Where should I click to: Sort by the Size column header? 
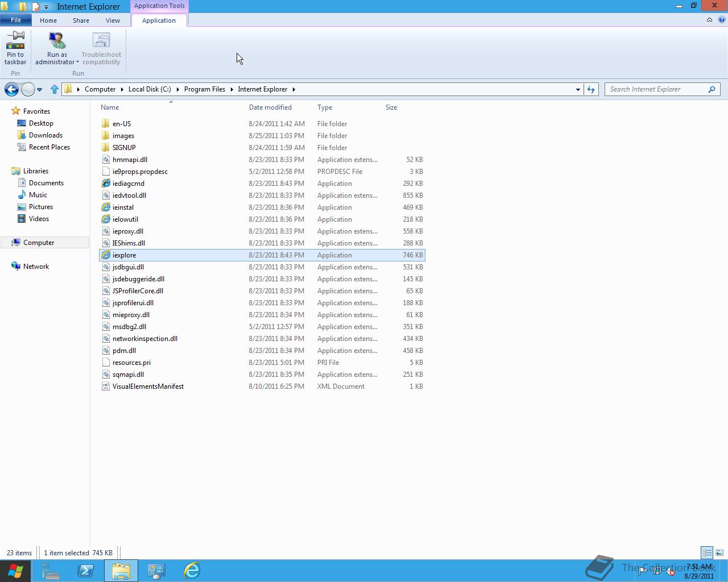pos(391,107)
